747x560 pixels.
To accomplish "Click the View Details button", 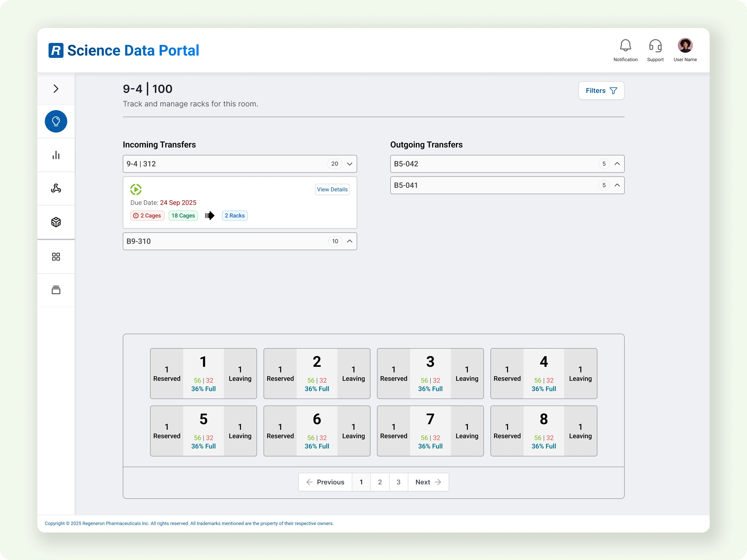I will (332, 189).
